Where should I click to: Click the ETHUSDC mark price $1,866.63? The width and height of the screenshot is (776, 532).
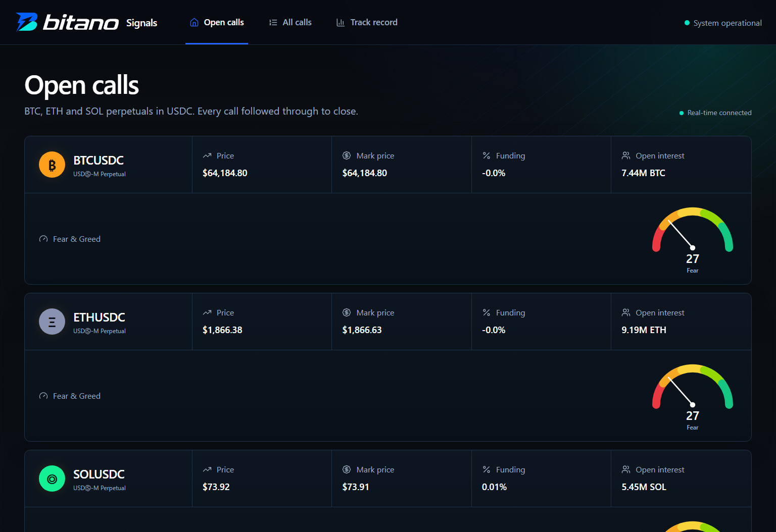(362, 330)
